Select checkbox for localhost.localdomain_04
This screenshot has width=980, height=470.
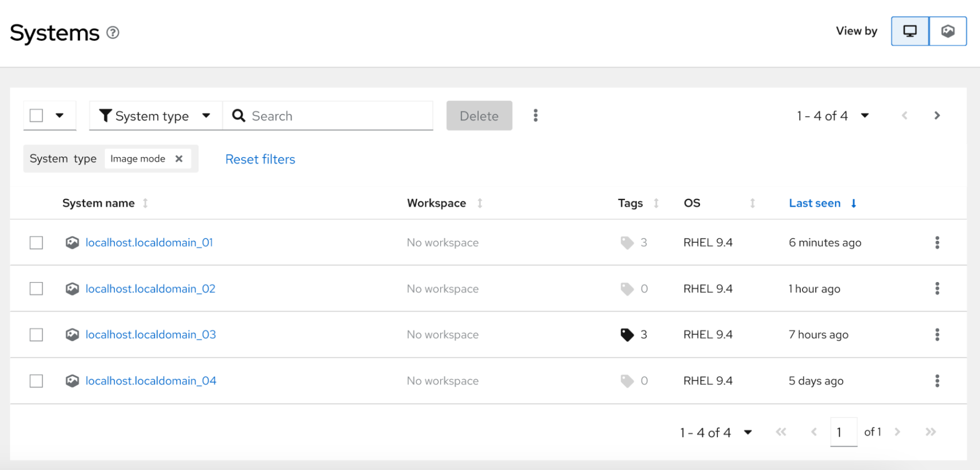coord(36,381)
